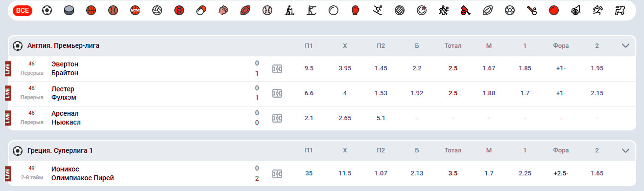Filter by football soccer ball icon
Viewport: 644px width, 191px height.
[47, 10]
